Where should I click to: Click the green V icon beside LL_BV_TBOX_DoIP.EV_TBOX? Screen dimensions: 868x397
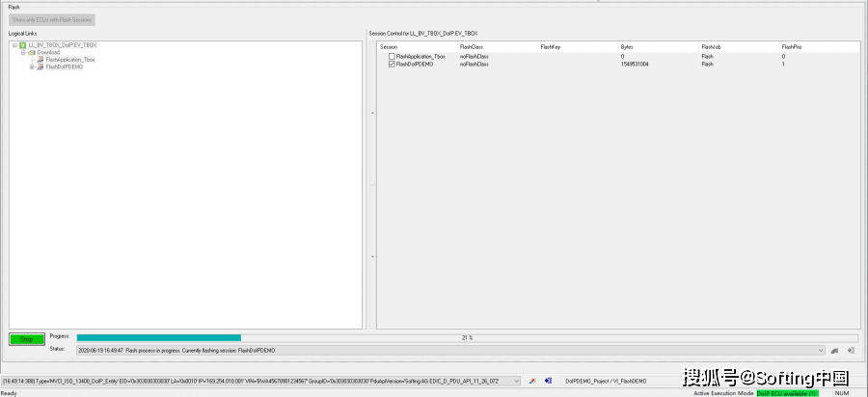coord(23,45)
